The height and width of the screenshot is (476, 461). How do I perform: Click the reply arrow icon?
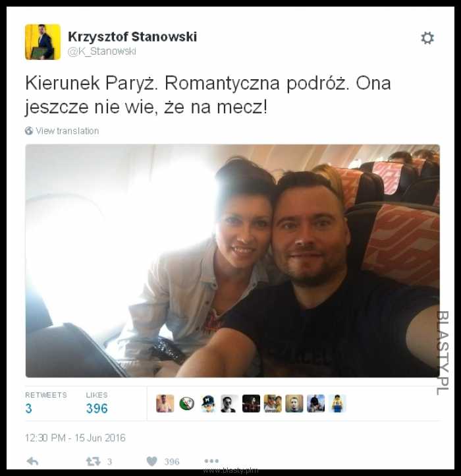[x=32, y=461]
